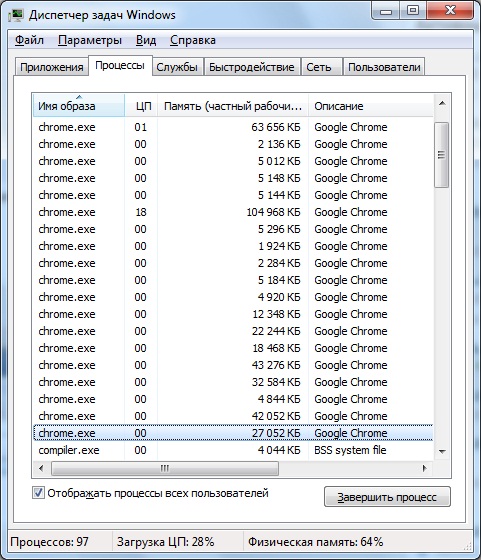Select chrome.exe process using 5 144 КБ
This screenshot has width=481, height=560.
click(x=233, y=195)
